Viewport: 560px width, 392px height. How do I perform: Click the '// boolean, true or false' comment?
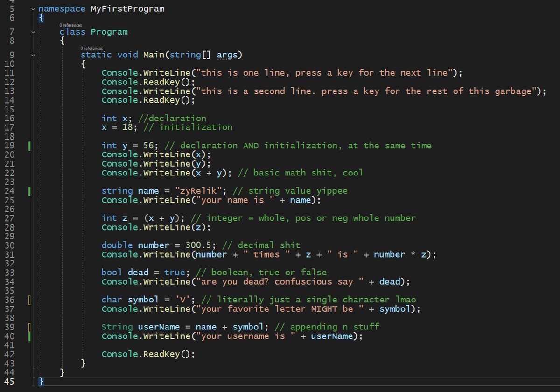[261, 273]
